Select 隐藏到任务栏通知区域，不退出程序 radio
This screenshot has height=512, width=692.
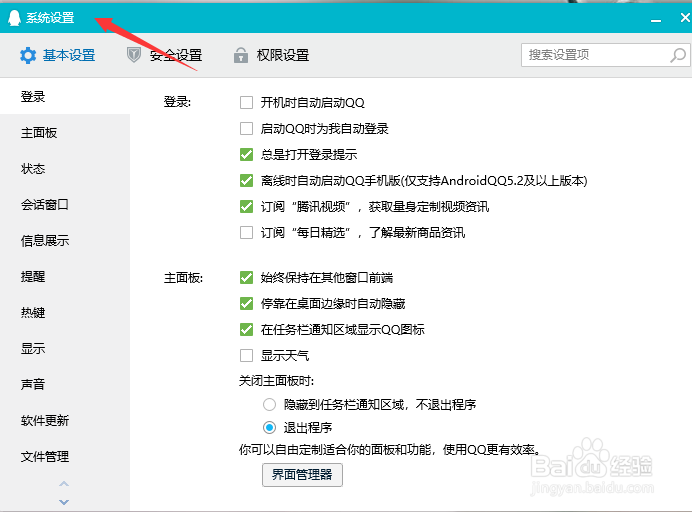click(269, 404)
